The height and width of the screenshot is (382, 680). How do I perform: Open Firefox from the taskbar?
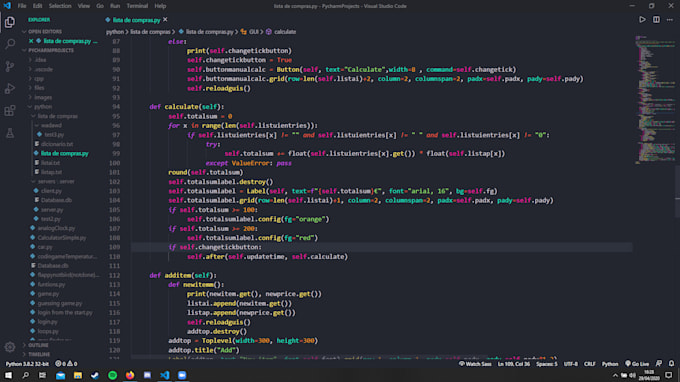(130, 375)
